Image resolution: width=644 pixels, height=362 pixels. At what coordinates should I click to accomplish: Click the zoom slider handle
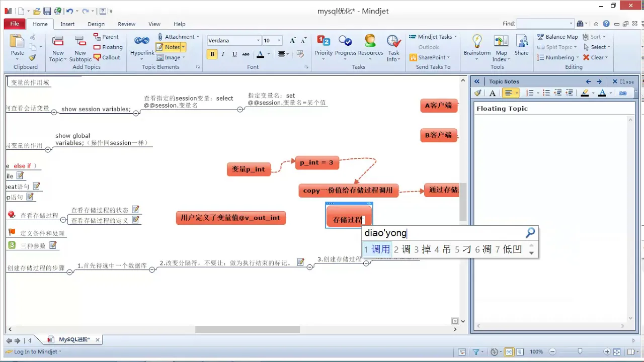pyautogui.click(x=580, y=352)
